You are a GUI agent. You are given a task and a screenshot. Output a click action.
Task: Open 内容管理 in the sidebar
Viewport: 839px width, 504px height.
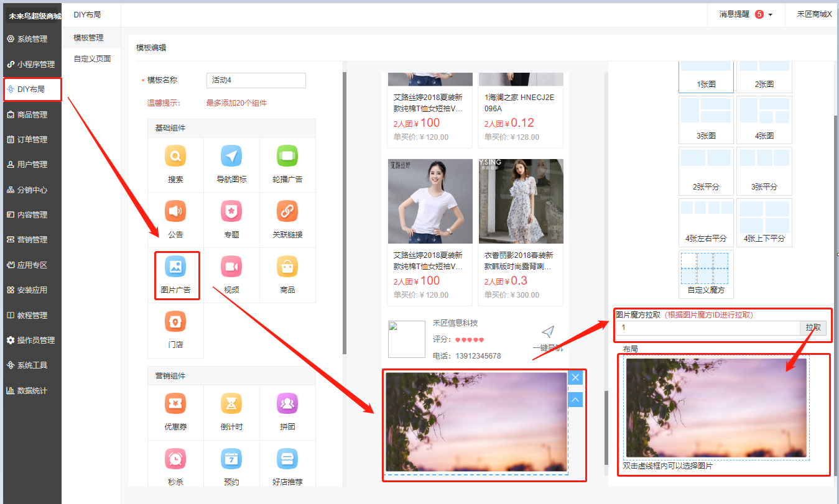click(31, 214)
